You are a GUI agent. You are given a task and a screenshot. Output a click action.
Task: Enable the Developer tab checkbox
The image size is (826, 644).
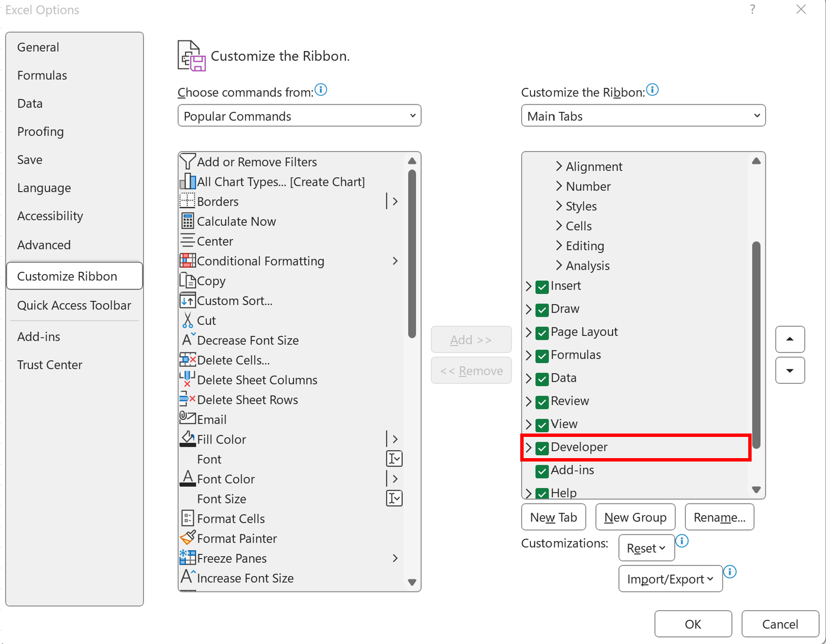point(541,448)
